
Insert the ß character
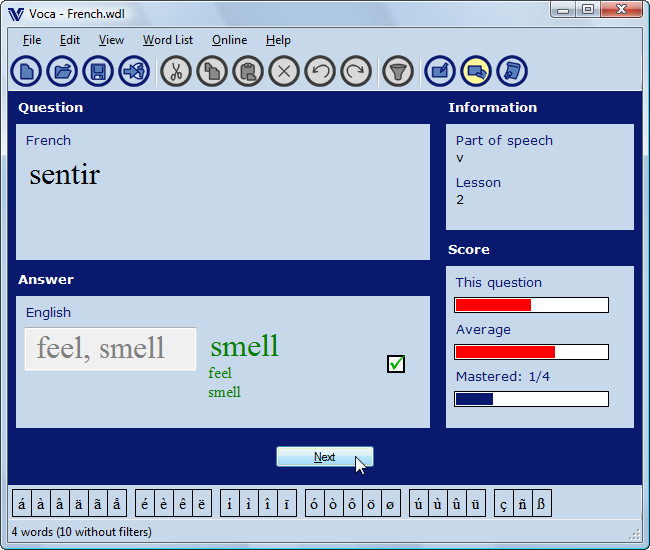pyautogui.click(x=542, y=503)
